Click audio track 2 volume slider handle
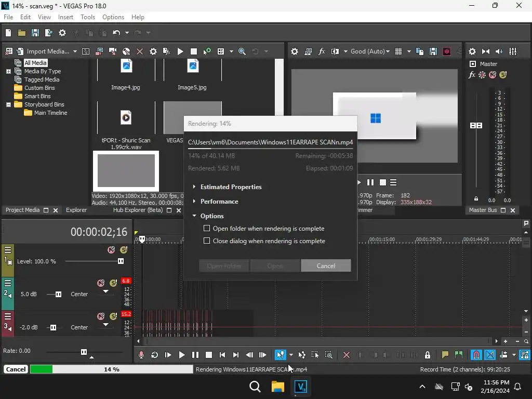Screen dimensions: 532x399 [58, 294]
